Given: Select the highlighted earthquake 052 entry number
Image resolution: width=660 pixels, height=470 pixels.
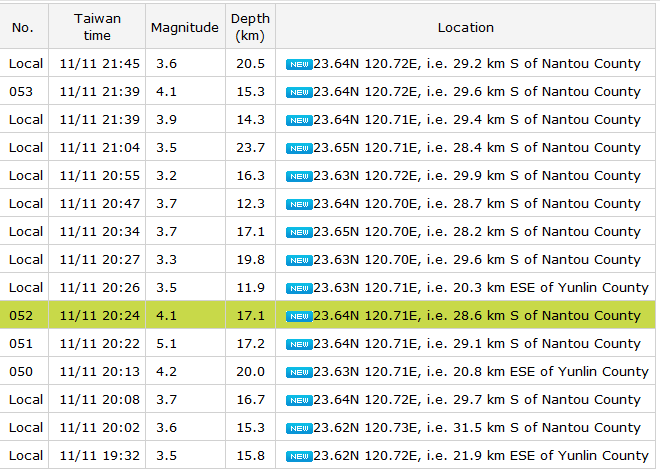Looking at the screenshot, I should [x=21, y=316].
